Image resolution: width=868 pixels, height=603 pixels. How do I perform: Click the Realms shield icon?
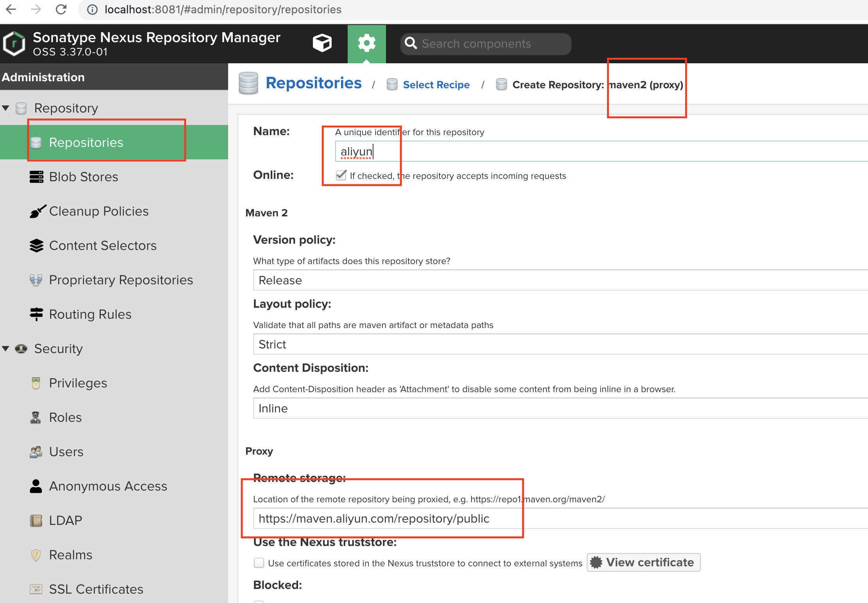click(36, 555)
